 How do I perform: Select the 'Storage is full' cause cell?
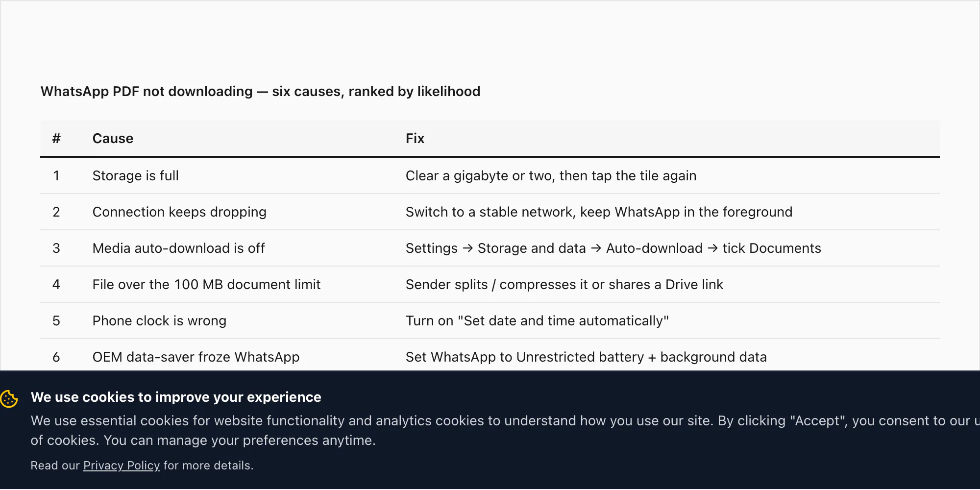pos(136,176)
